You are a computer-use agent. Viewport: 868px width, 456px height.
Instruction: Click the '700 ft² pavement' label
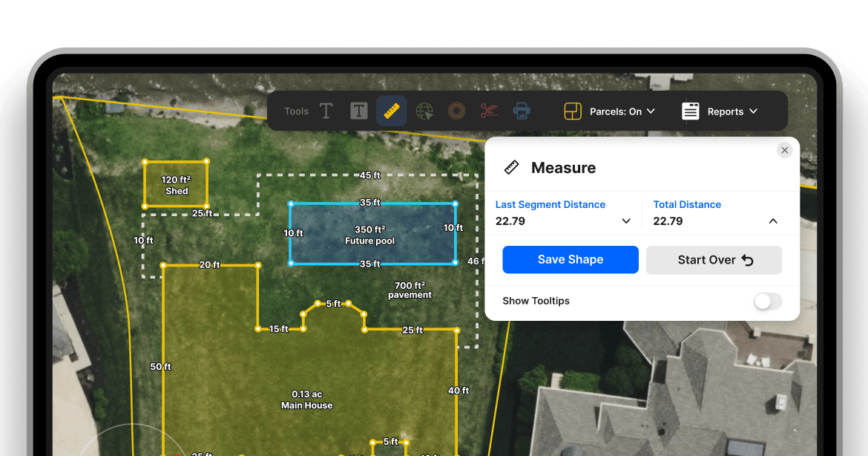tap(410, 290)
